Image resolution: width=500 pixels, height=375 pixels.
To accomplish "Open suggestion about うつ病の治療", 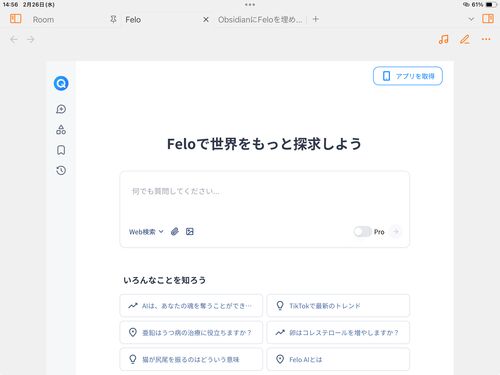I will coord(191,332).
